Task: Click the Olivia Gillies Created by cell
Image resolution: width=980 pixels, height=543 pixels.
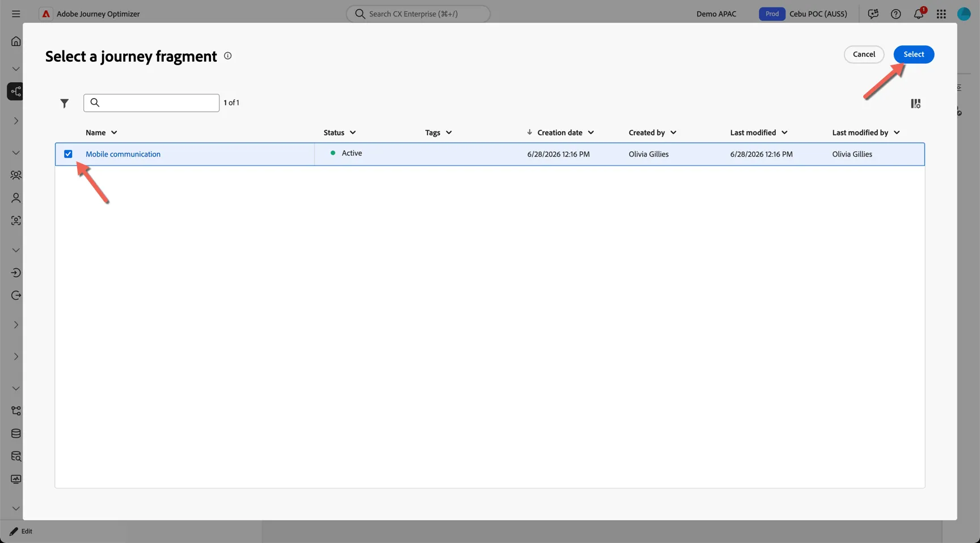Action: point(648,154)
